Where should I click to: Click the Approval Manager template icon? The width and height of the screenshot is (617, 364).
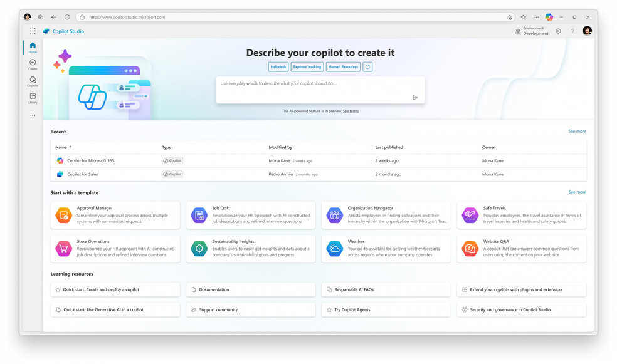(x=63, y=215)
